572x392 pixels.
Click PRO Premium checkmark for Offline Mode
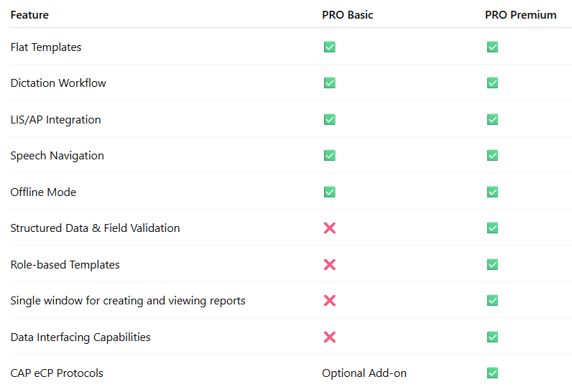(x=492, y=192)
